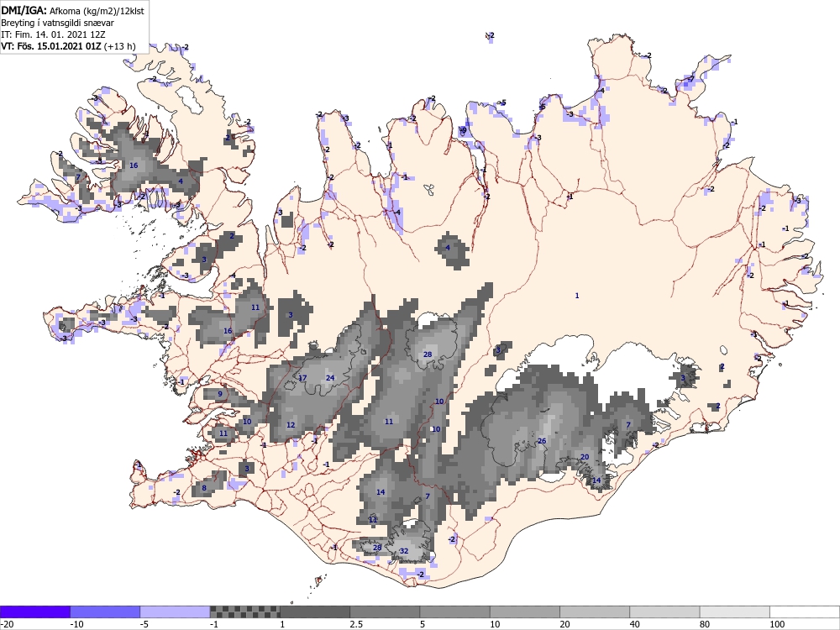Select the '40' label on the legend scale
Image resolution: width=840 pixels, height=630 pixels.
634,624
